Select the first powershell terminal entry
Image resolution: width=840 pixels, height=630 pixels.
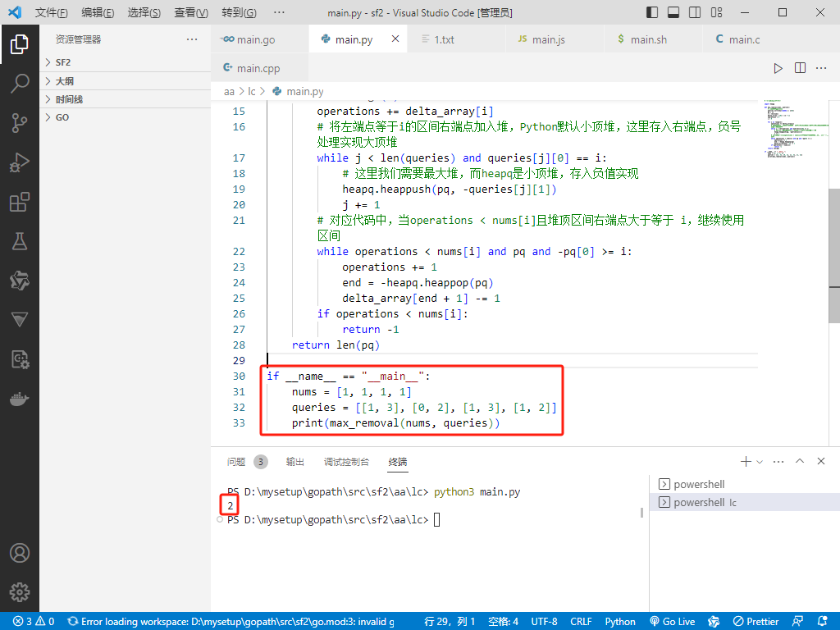click(745, 484)
